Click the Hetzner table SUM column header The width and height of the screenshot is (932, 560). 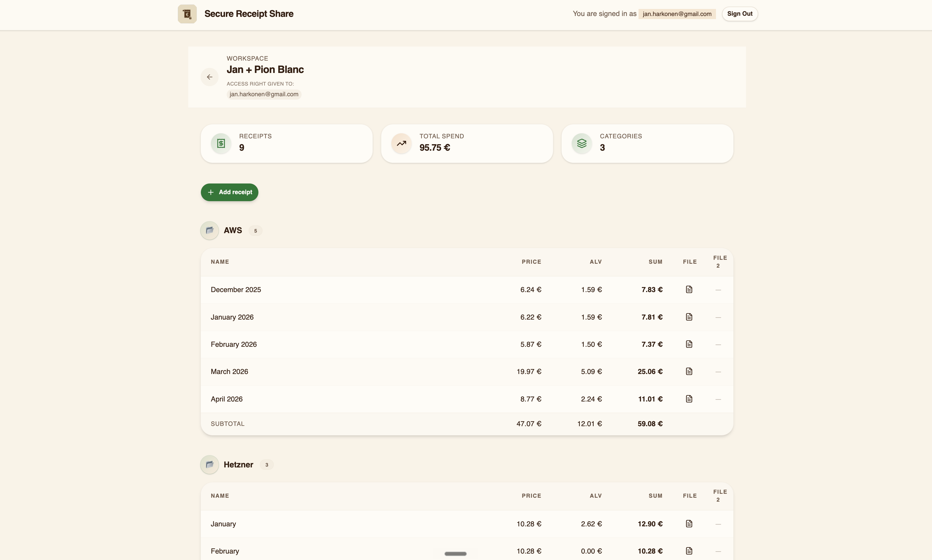tap(655, 496)
